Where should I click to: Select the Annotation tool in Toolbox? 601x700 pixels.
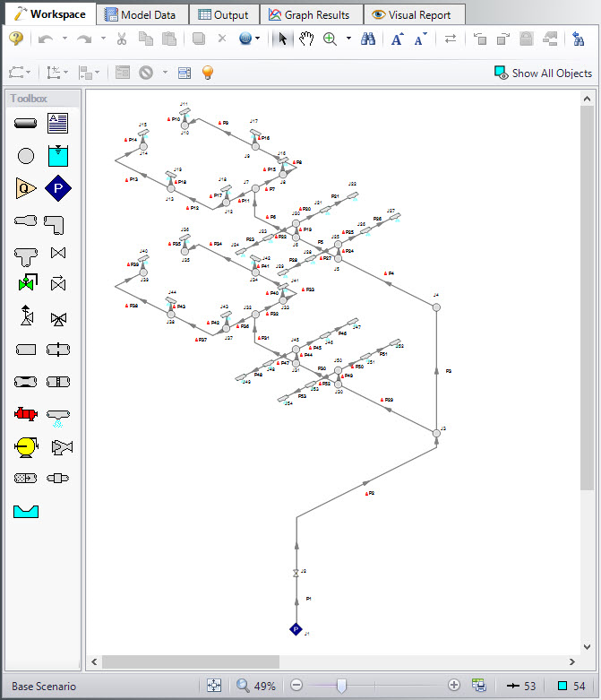pos(58,123)
